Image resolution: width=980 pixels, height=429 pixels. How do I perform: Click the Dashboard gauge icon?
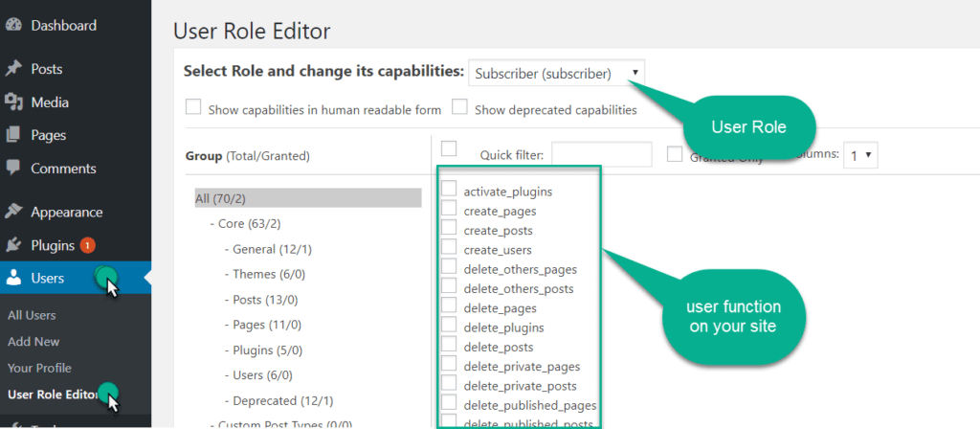(13, 26)
